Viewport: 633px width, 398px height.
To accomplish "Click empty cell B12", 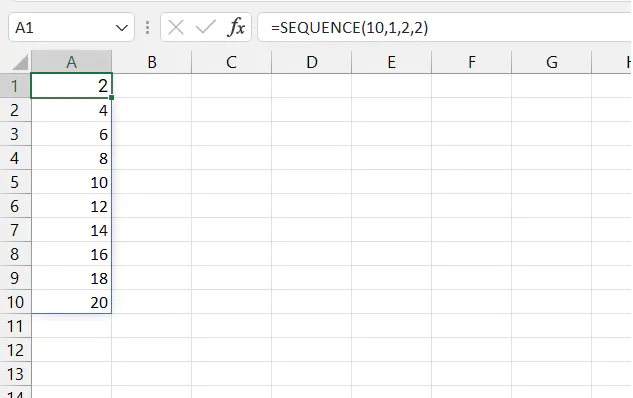I will click(x=151, y=350).
